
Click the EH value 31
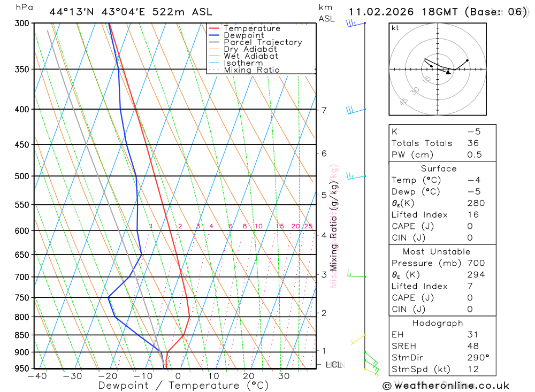pyautogui.click(x=472, y=335)
